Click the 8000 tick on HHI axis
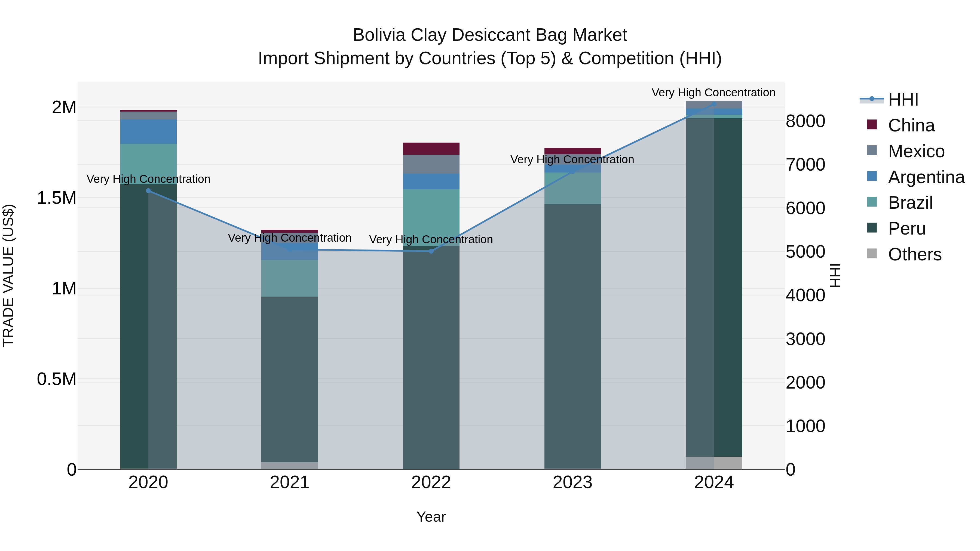 (x=806, y=121)
